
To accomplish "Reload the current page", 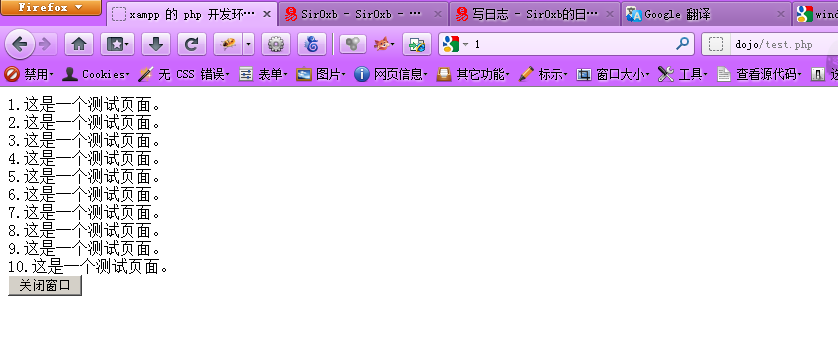I will [x=192, y=44].
